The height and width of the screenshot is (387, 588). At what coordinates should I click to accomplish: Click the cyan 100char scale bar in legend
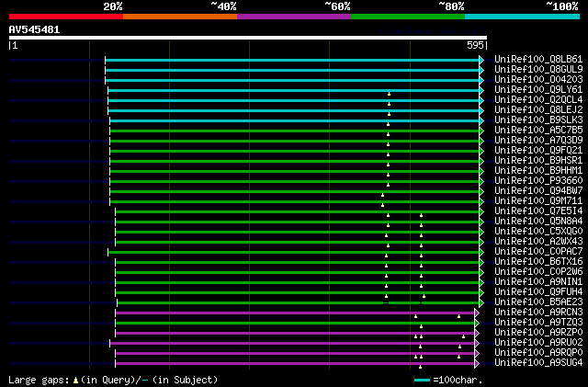(x=422, y=381)
